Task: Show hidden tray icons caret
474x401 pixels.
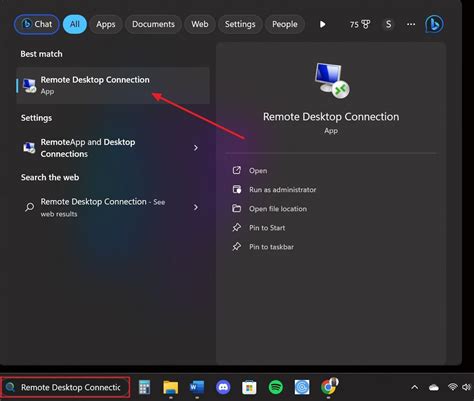Action: pos(415,387)
